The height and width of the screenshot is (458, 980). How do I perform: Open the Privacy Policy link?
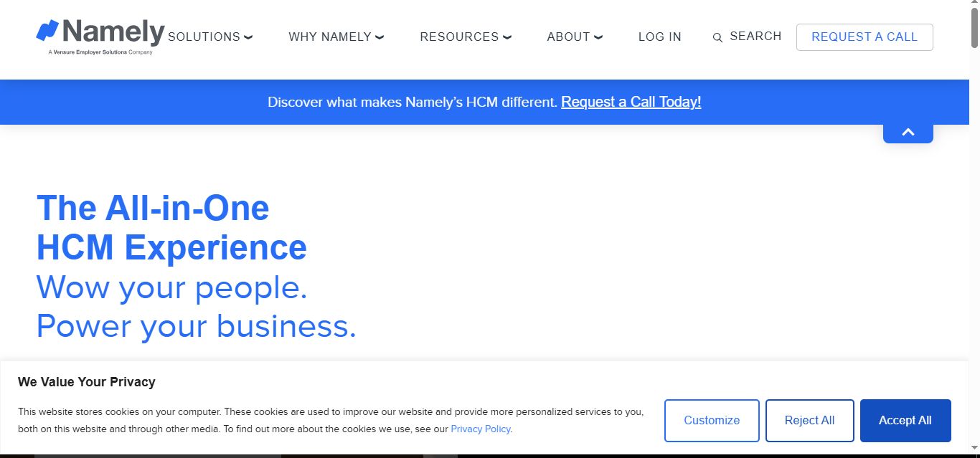click(481, 429)
